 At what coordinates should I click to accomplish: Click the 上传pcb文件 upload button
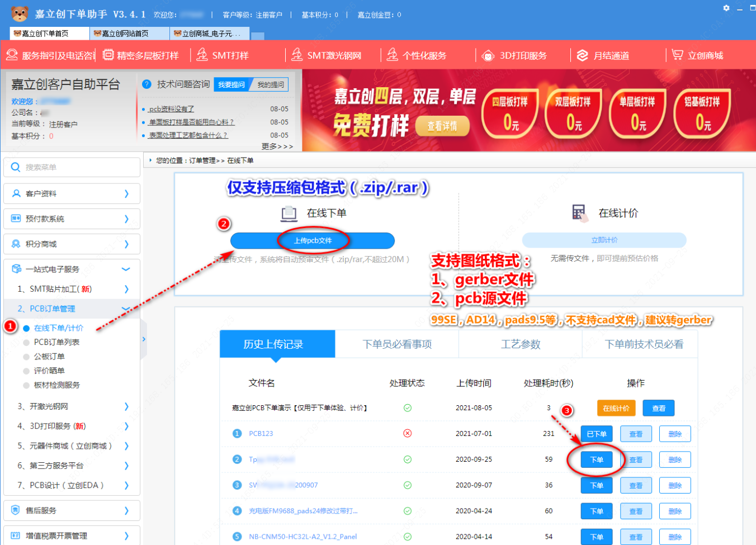click(313, 240)
